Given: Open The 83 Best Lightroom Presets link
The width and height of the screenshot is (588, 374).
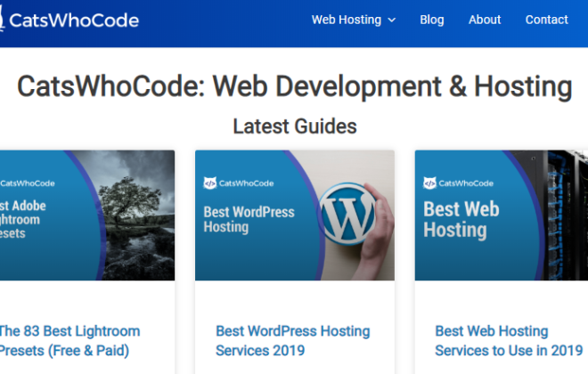Looking at the screenshot, I should pyautogui.click(x=69, y=341).
